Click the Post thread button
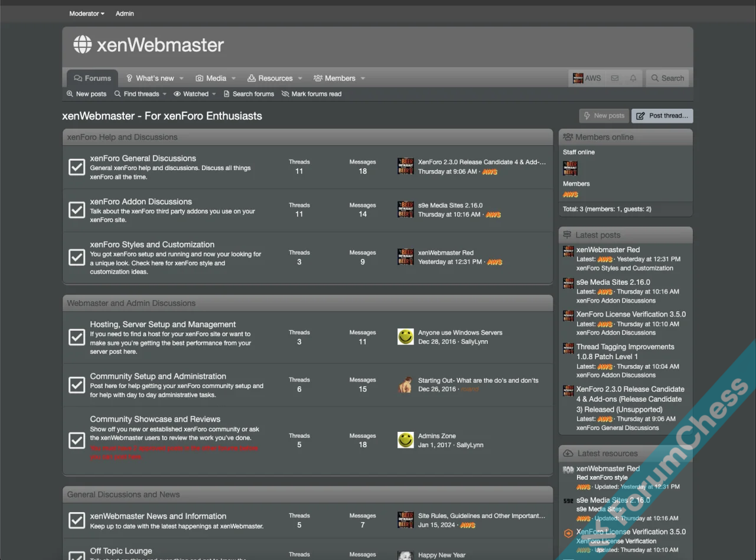The height and width of the screenshot is (560, 756). click(x=662, y=116)
